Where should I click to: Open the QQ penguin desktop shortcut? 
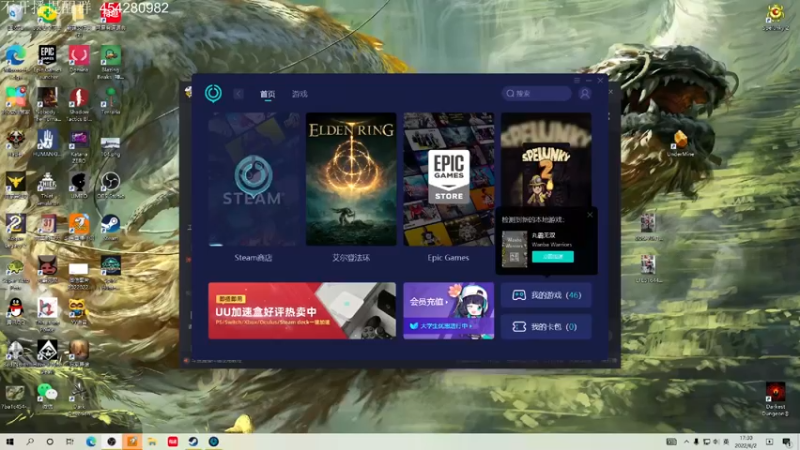click(x=15, y=311)
